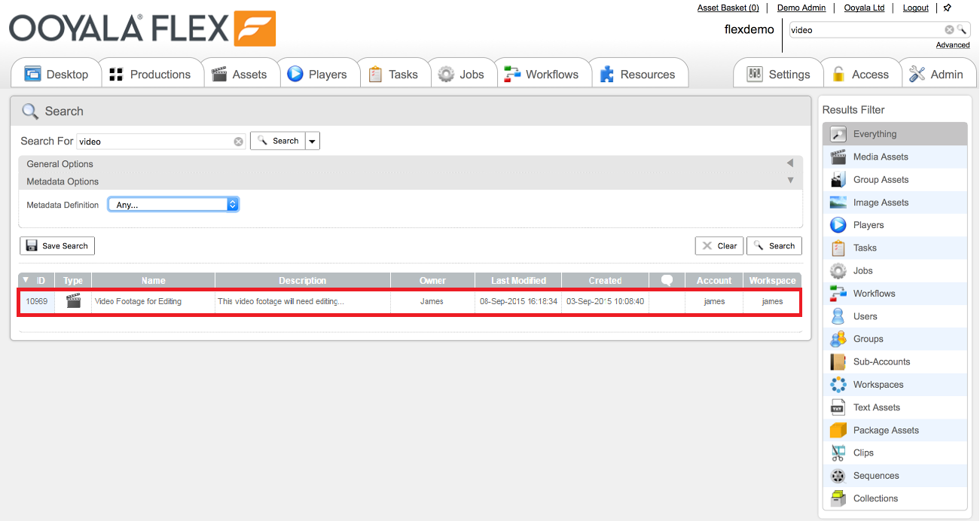Viewport: 980px width, 521px height.
Task: Filter results by Sub-Accounts
Action: 881,361
